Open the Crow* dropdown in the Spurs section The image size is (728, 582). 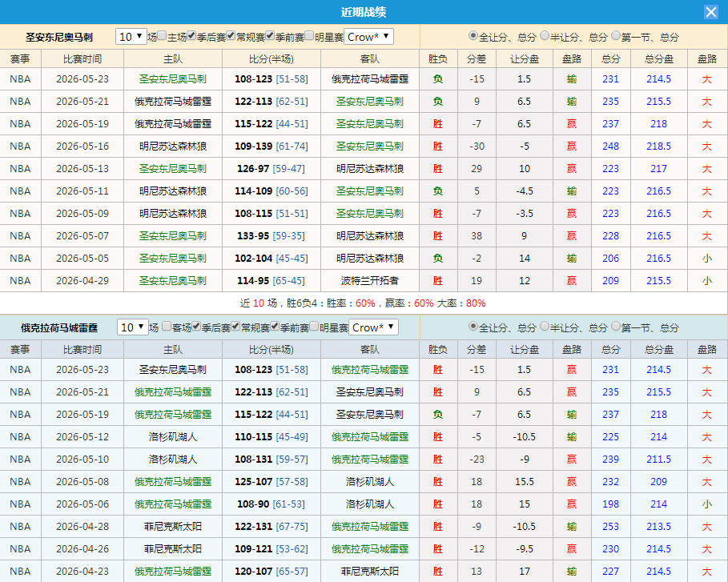pyautogui.click(x=368, y=37)
